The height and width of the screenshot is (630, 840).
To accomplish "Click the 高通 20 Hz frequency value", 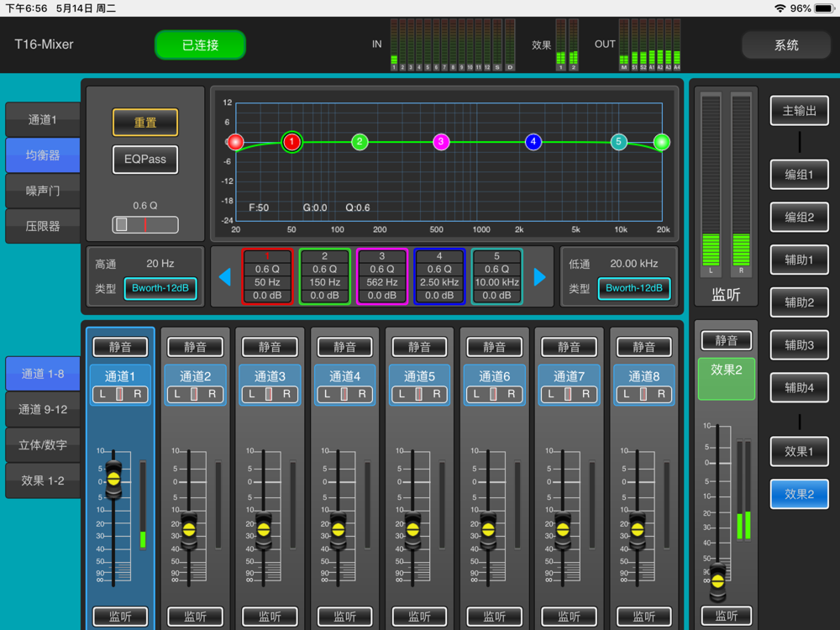I will [x=160, y=264].
